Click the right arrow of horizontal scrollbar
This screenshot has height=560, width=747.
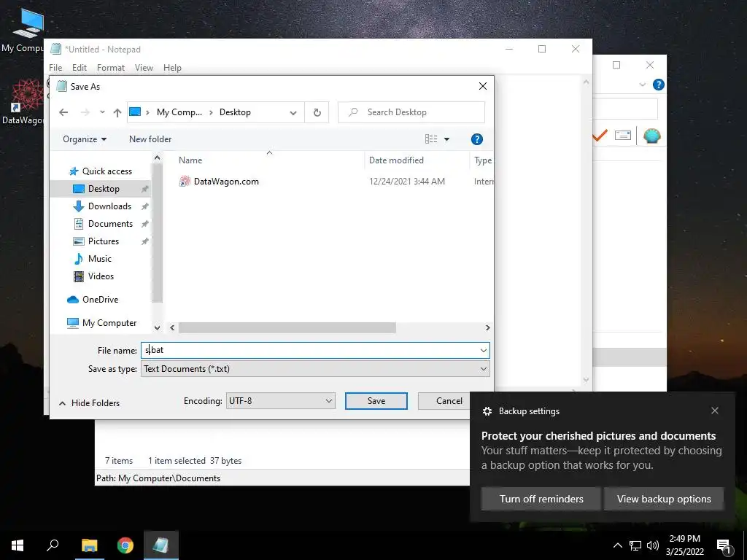(x=487, y=327)
